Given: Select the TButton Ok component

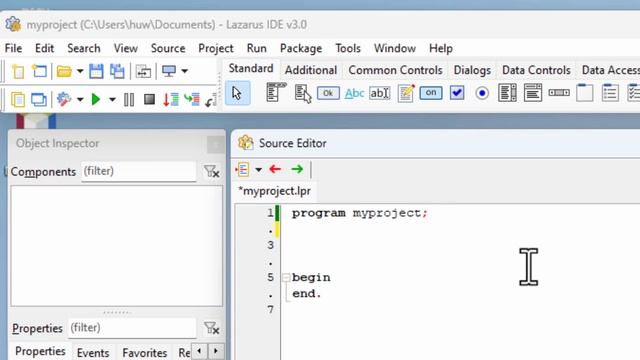Looking at the screenshot, I should [328, 93].
